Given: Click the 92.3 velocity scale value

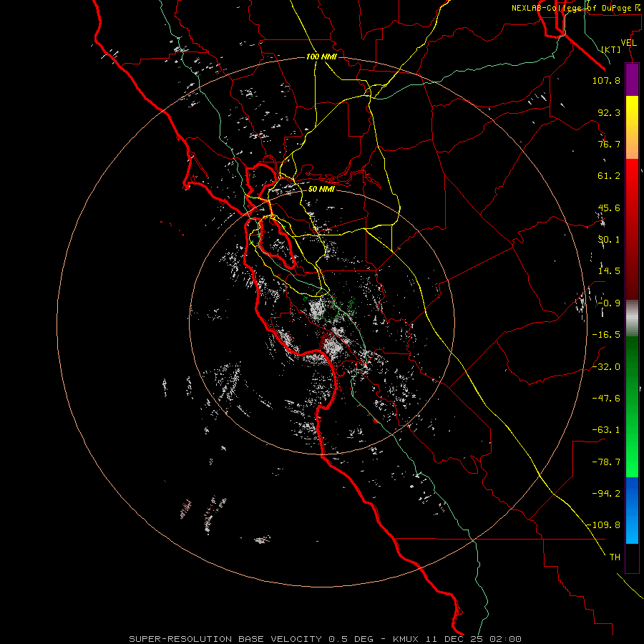Looking at the screenshot, I should (x=609, y=112).
